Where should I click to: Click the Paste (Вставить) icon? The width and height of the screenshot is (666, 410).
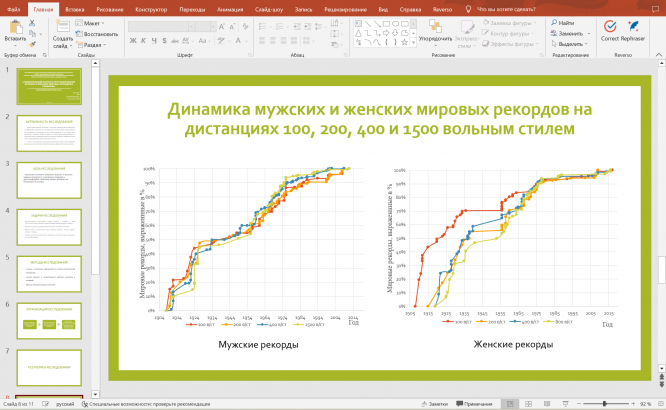click(15, 27)
